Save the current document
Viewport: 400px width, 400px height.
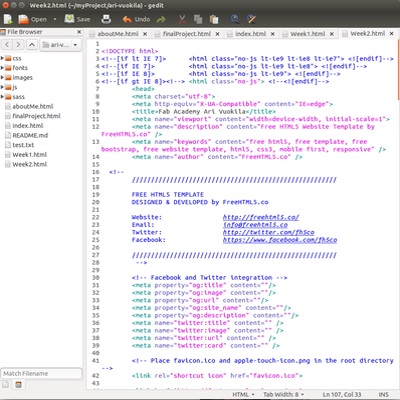77,19
